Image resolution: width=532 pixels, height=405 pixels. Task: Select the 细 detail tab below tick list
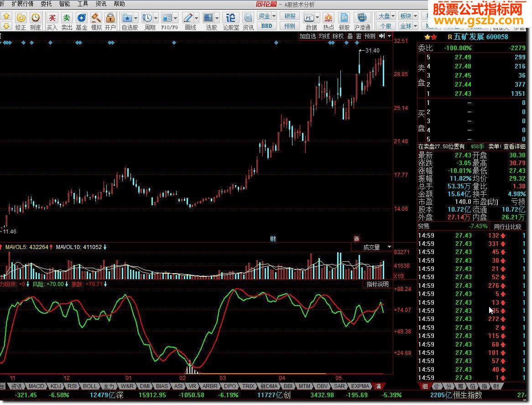click(x=425, y=386)
